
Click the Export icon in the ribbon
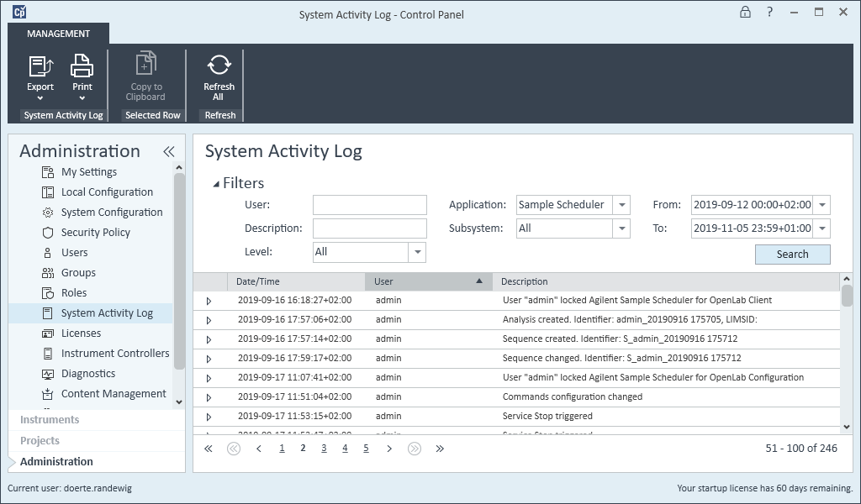40,66
